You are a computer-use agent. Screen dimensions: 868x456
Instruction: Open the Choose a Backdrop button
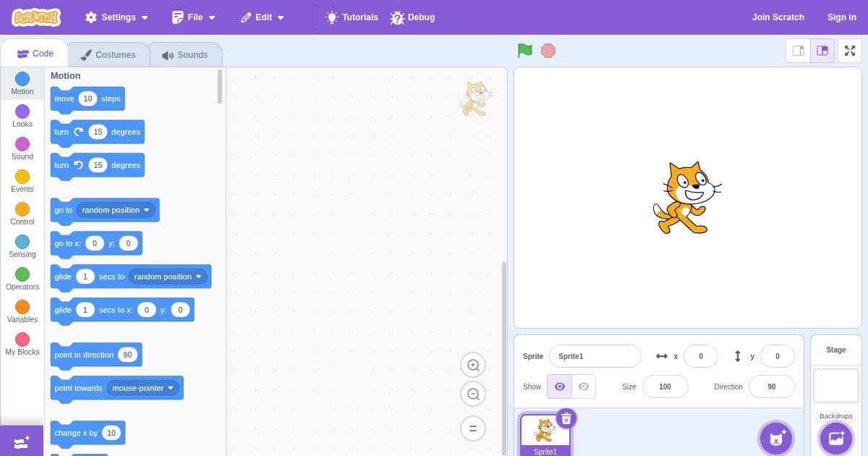(836, 438)
